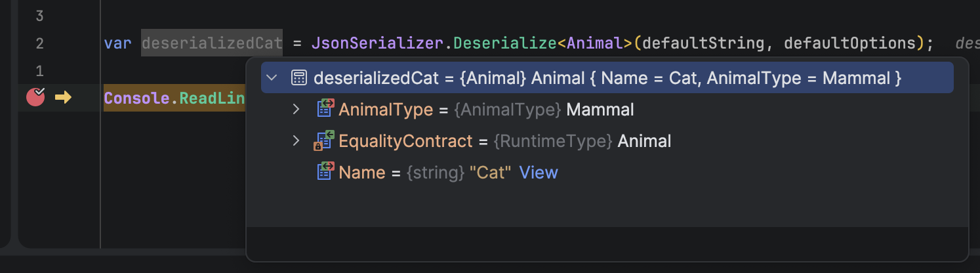980x273 pixels.
Task: Click the yellow execution pointer arrow
Action: (x=63, y=98)
